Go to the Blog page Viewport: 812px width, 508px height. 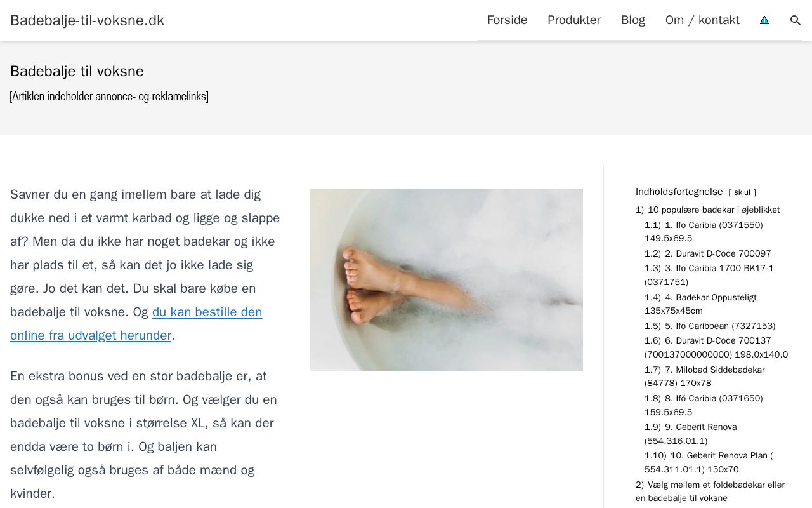[633, 20]
